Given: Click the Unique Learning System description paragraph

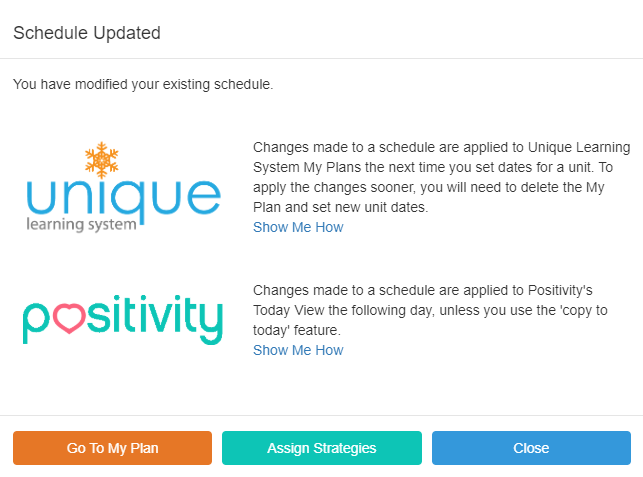Looking at the screenshot, I should (442, 177).
